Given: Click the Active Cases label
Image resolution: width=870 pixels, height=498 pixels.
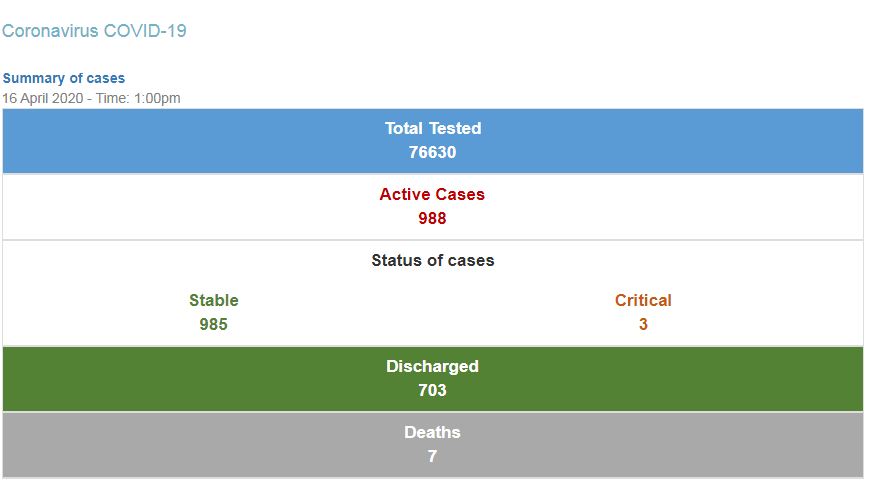Looking at the screenshot, I should [432, 194].
